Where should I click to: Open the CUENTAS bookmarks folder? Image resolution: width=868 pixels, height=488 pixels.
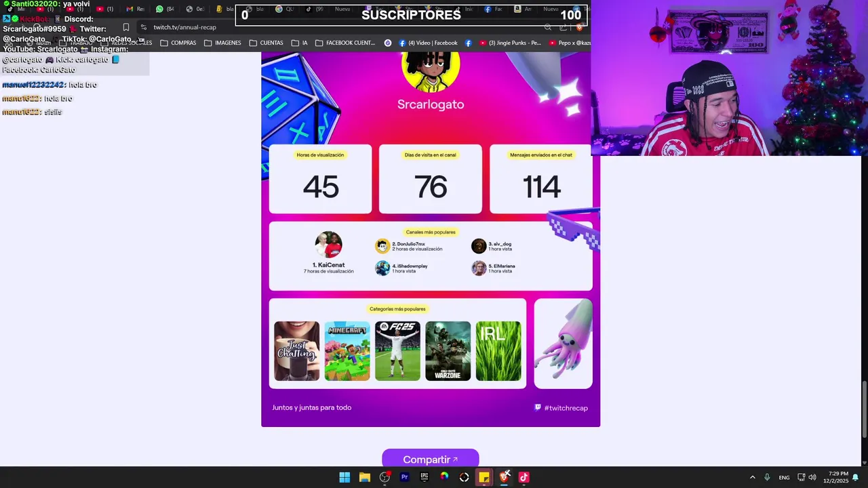(x=266, y=43)
